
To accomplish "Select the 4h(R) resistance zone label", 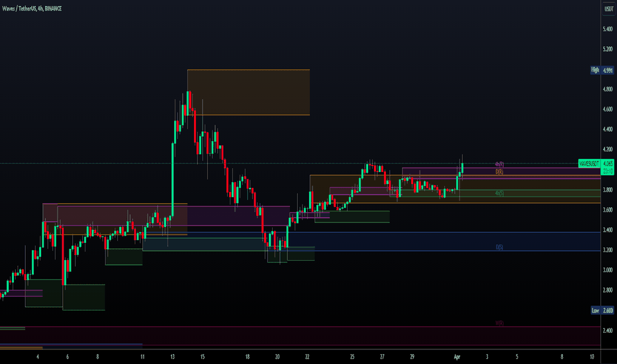I will [x=499, y=164].
